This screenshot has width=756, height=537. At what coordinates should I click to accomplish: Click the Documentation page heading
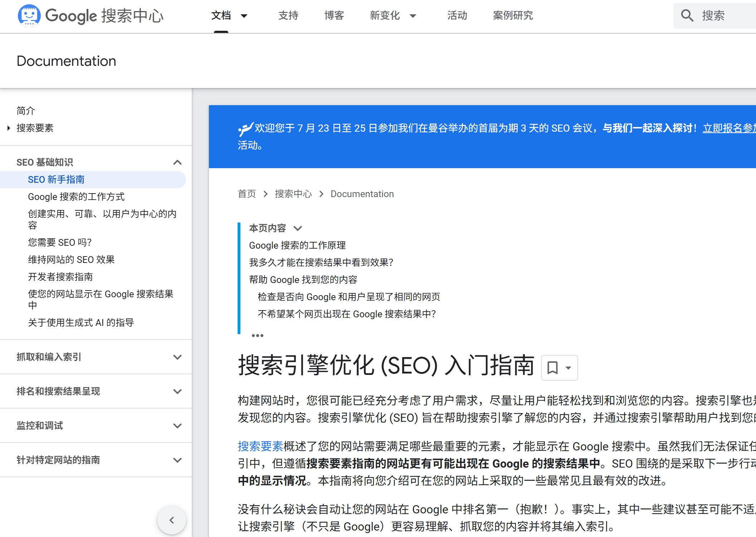[x=66, y=61]
